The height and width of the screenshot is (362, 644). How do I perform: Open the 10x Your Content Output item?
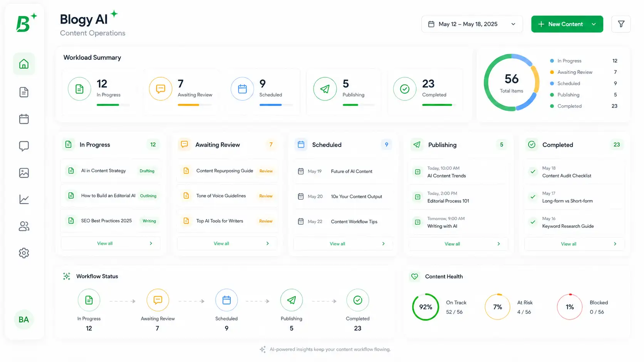tap(343, 197)
